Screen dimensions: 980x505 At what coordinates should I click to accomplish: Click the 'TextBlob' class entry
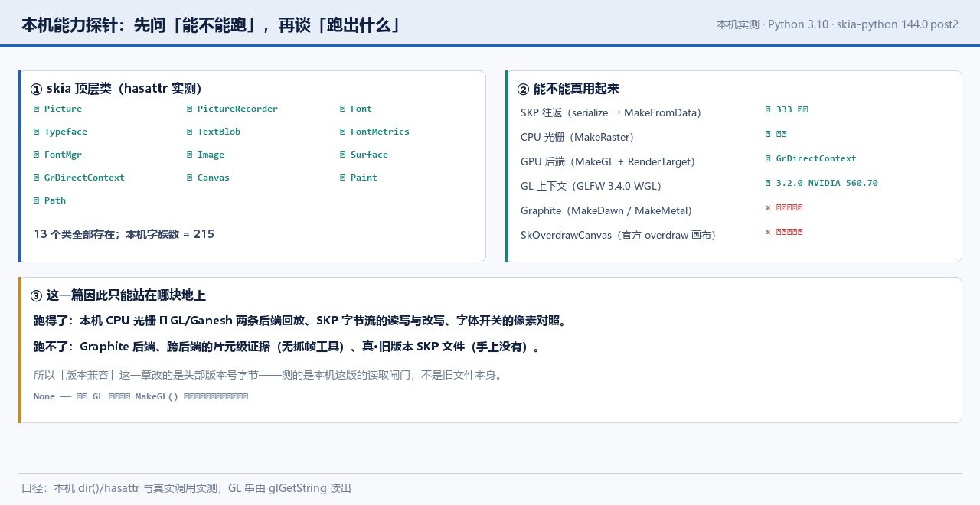tap(214, 132)
